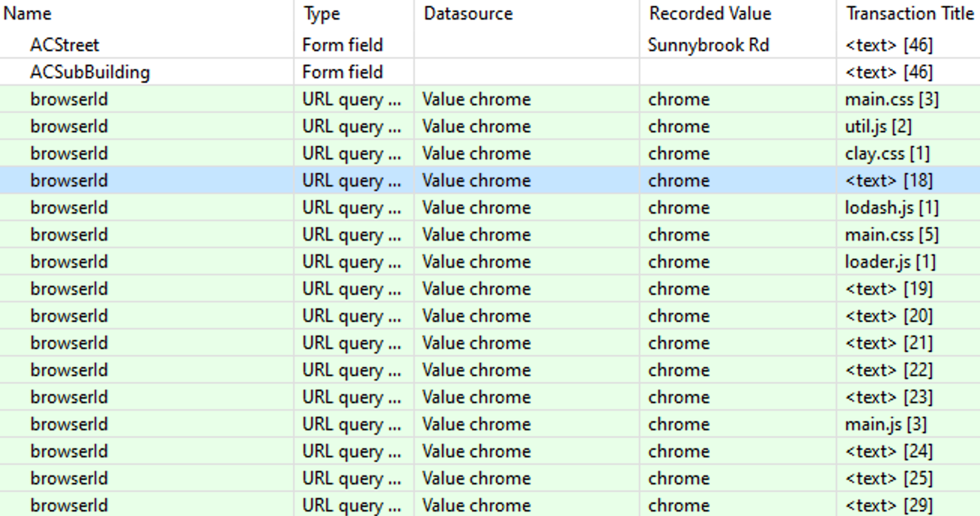
Task: Click Form field type in ACStreet row
Action: pyautogui.click(x=343, y=45)
